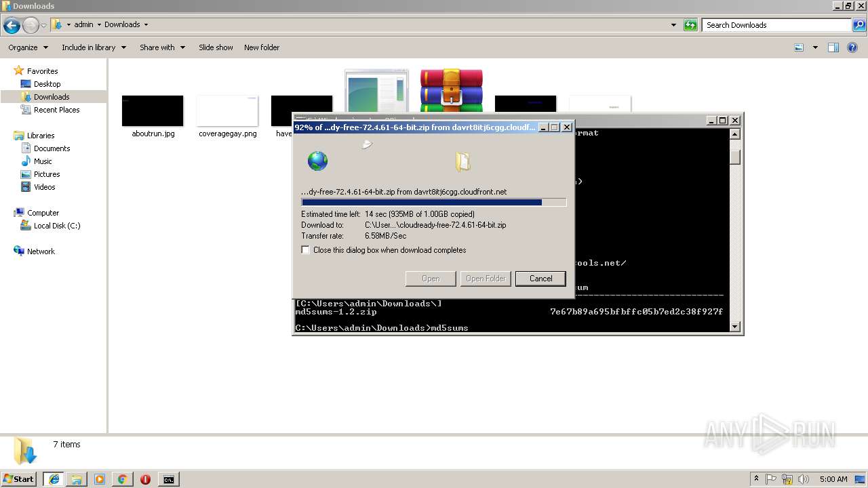The height and width of the screenshot is (488, 868).
Task: Click the disabled Open Folder button
Action: [486, 279]
